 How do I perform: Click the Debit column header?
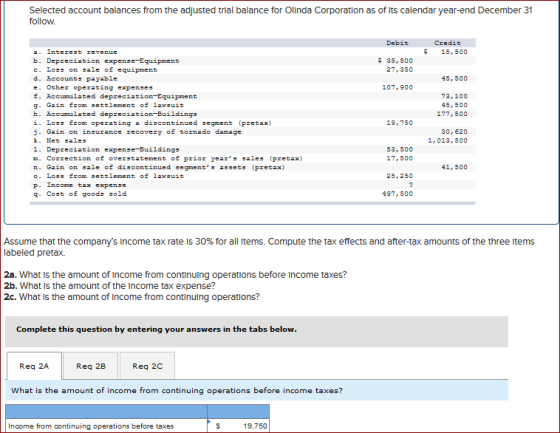398,43
